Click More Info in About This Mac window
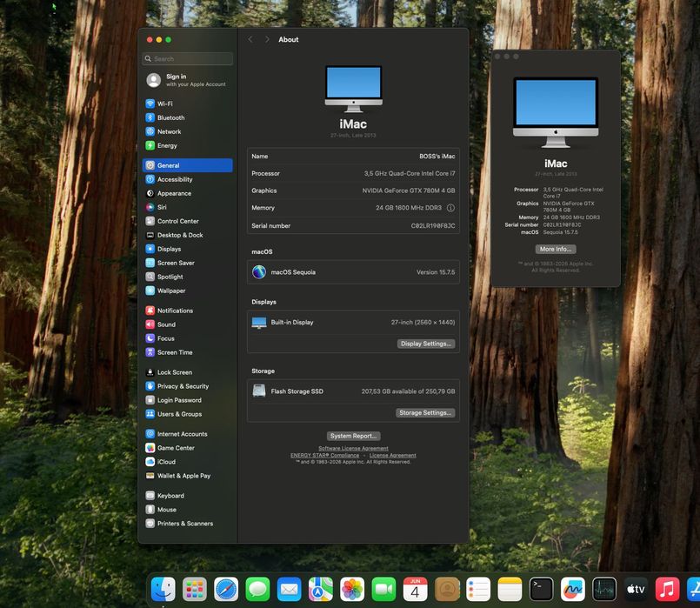This screenshot has width=700, height=608. (556, 249)
